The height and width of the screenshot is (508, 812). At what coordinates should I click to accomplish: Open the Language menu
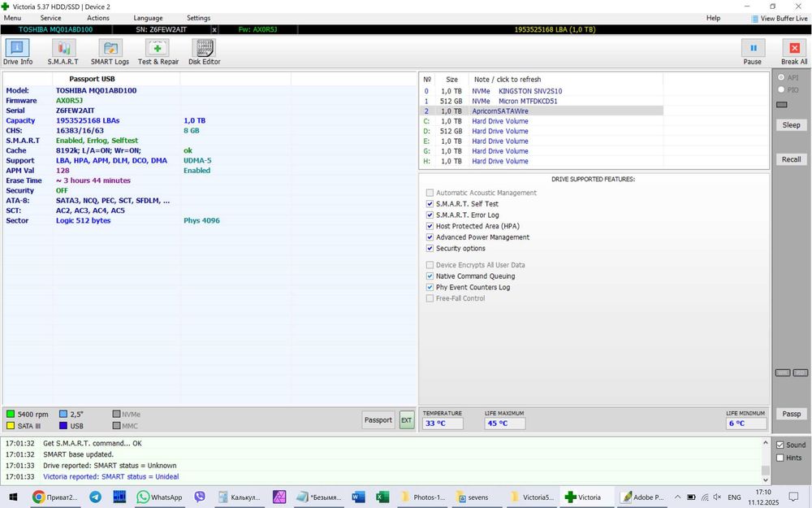click(148, 18)
